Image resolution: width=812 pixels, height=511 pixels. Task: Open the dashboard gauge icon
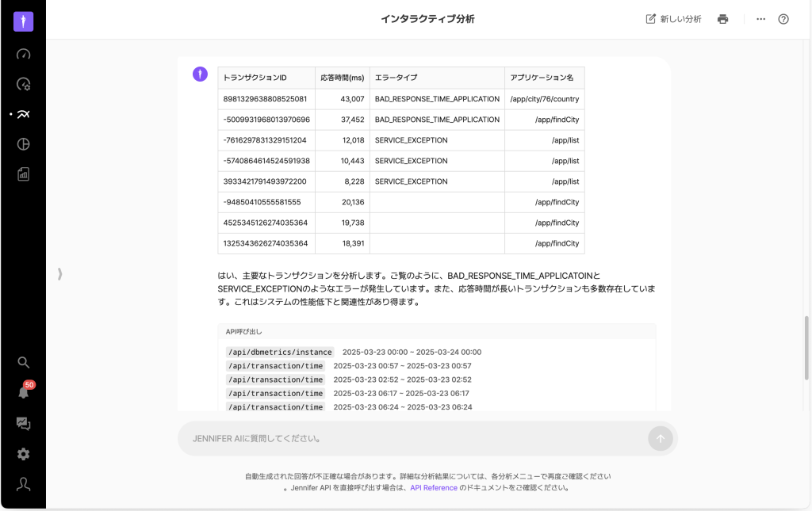tap(23, 55)
